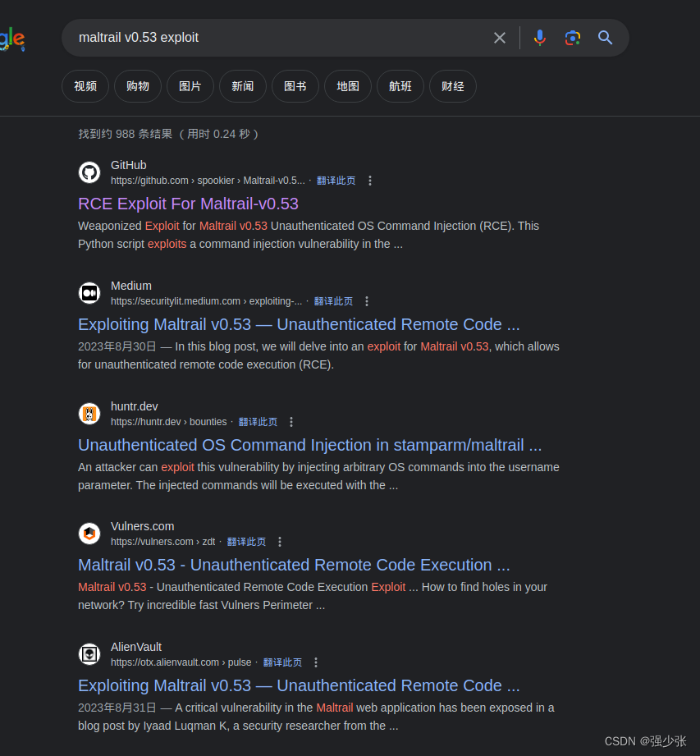
Task: Select the 图书 filter tab
Action: (x=295, y=86)
